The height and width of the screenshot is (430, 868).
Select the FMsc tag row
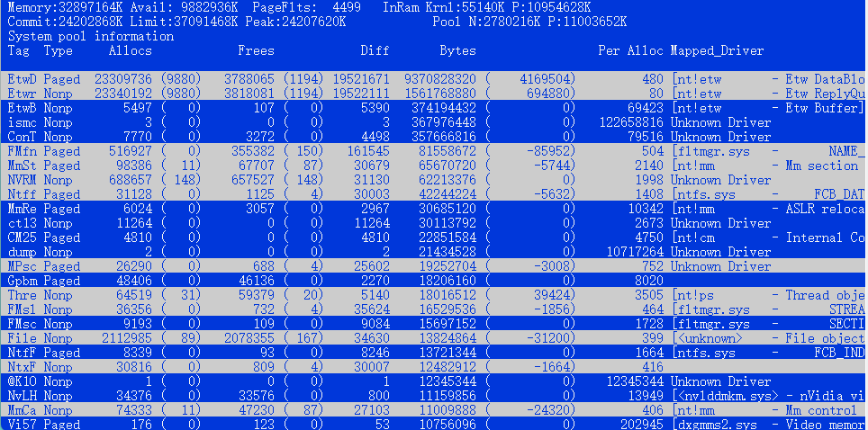click(x=434, y=324)
